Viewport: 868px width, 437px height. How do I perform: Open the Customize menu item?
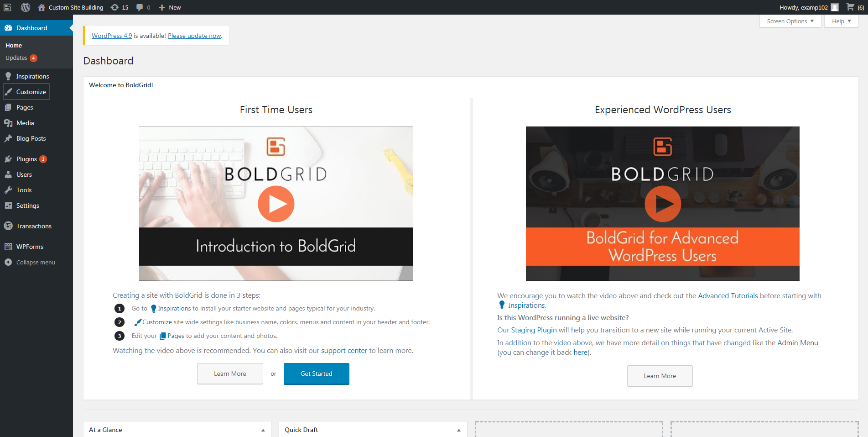[31, 92]
